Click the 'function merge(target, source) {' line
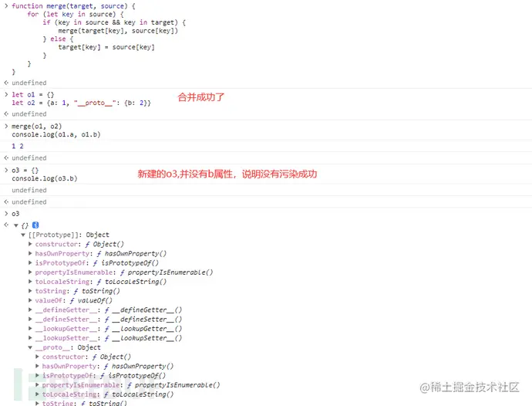This screenshot has height=406, width=532. (x=73, y=6)
